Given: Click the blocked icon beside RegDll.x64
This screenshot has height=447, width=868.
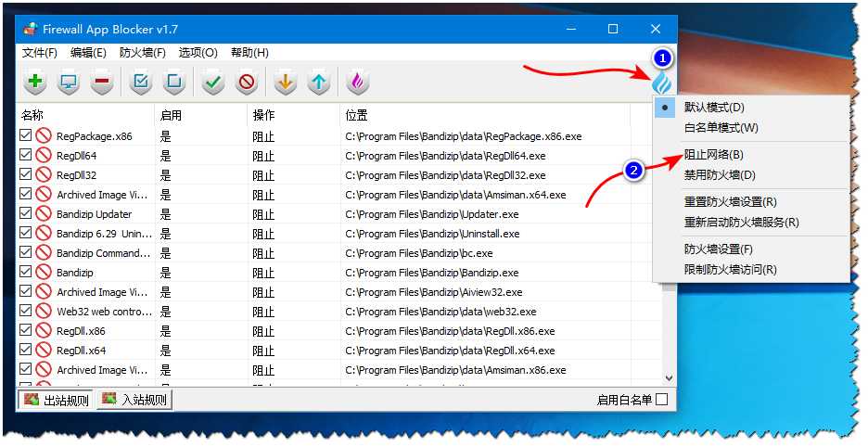Looking at the screenshot, I should coord(44,350).
